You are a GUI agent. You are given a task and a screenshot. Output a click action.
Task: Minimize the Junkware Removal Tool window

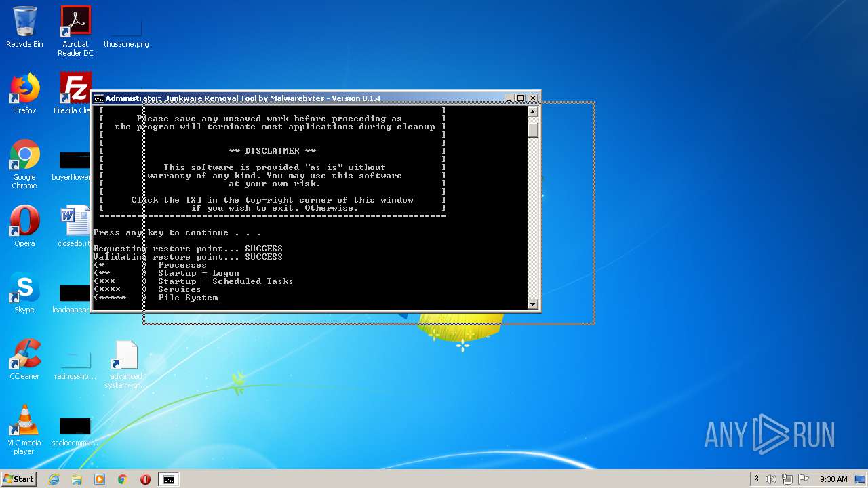pos(509,98)
